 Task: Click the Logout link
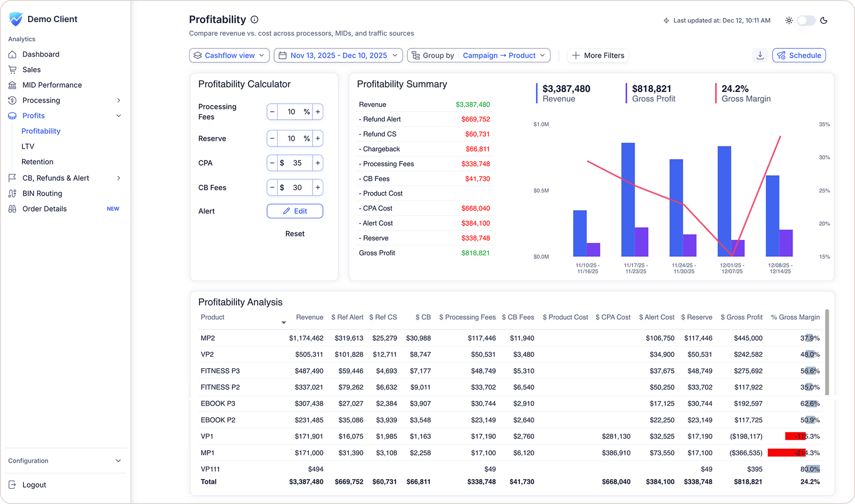point(34,485)
